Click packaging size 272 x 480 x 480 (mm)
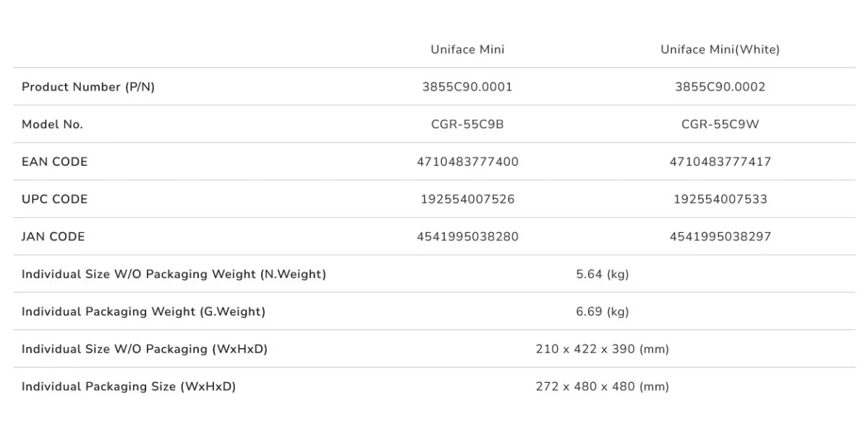868x448 pixels. click(x=603, y=386)
